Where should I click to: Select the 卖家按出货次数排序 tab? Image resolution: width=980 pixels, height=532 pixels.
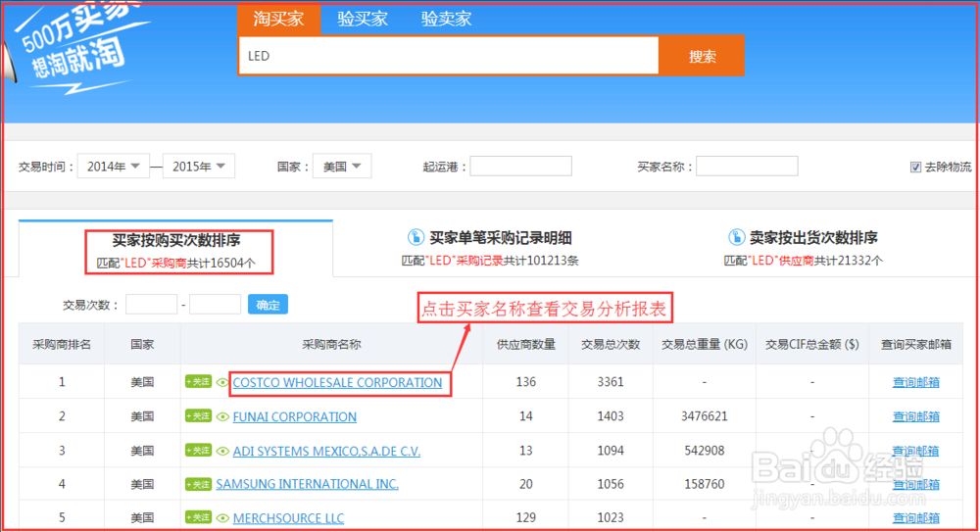click(x=804, y=248)
